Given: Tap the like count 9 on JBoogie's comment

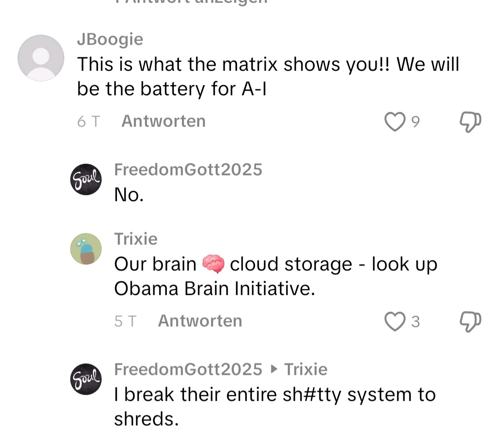Looking at the screenshot, I should [415, 122].
